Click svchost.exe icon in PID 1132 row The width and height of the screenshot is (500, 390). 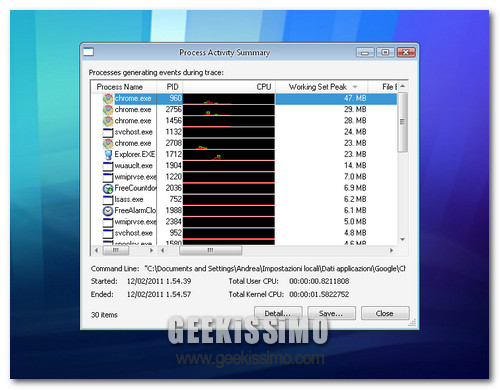(x=108, y=132)
